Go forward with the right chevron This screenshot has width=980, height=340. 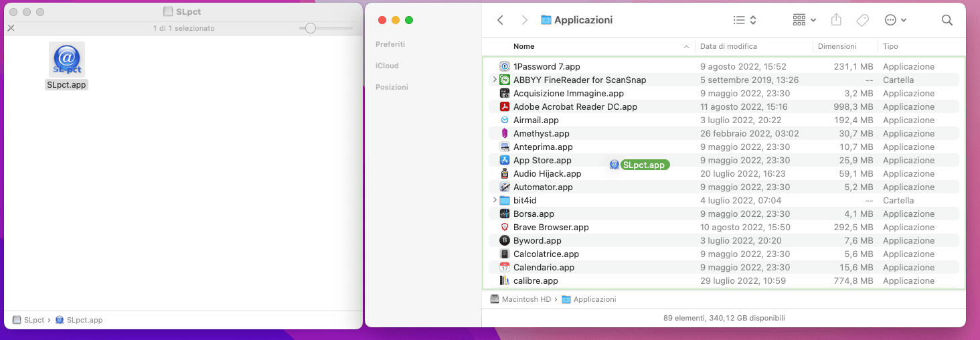coord(525,20)
